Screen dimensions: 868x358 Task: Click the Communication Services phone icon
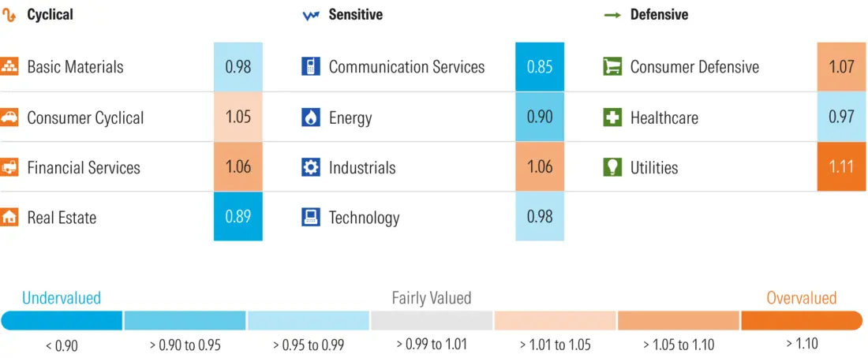point(311,67)
